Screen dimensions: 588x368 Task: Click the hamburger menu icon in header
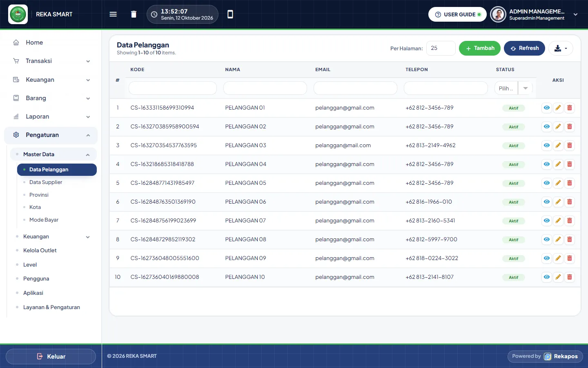(113, 14)
